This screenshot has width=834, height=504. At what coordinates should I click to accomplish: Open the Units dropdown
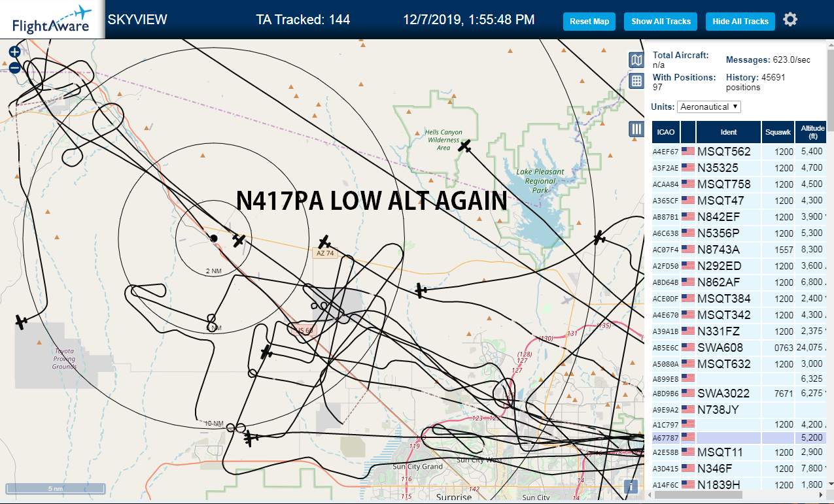[x=709, y=107]
